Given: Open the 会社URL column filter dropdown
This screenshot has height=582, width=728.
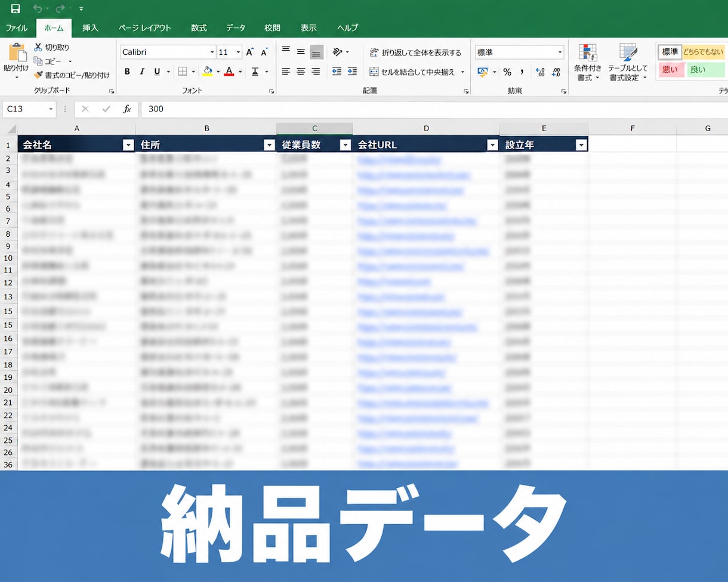Looking at the screenshot, I should pyautogui.click(x=492, y=145).
